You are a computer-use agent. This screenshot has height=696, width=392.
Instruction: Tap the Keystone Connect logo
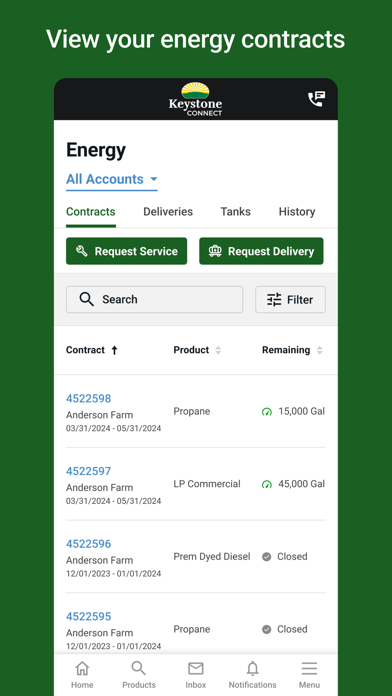[195, 99]
